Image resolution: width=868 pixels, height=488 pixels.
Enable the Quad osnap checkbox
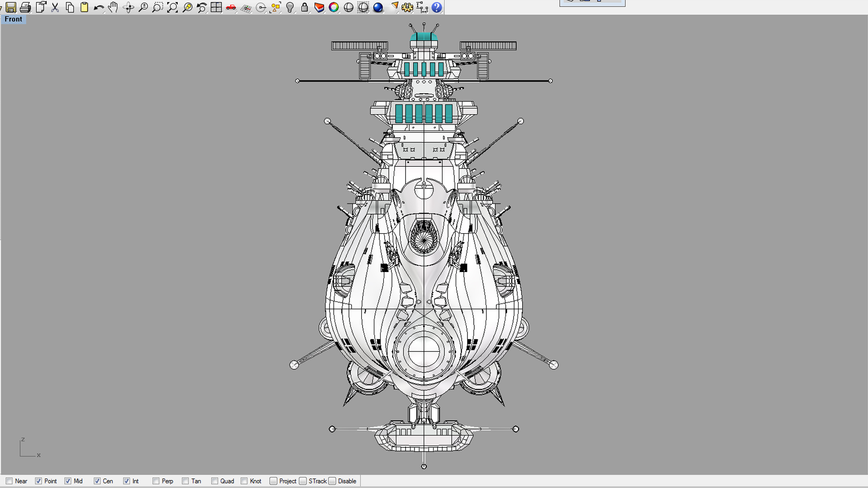(x=215, y=481)
